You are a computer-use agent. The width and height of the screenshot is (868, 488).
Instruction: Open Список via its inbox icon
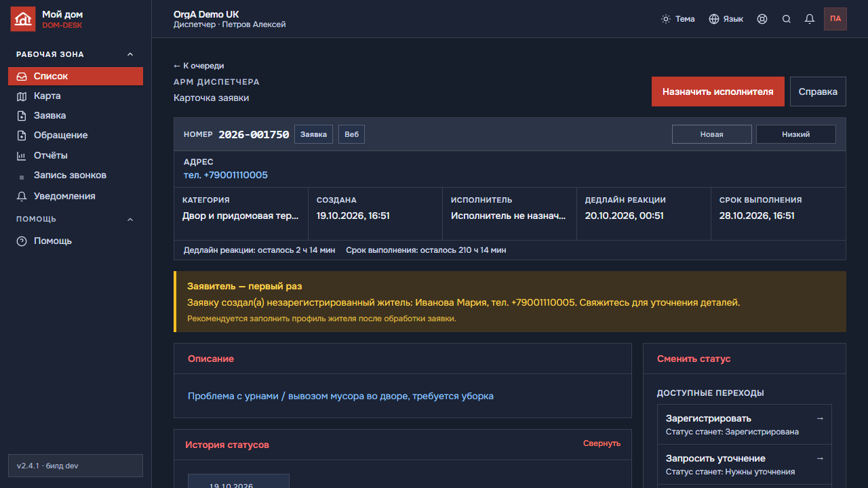click(22, 77)
